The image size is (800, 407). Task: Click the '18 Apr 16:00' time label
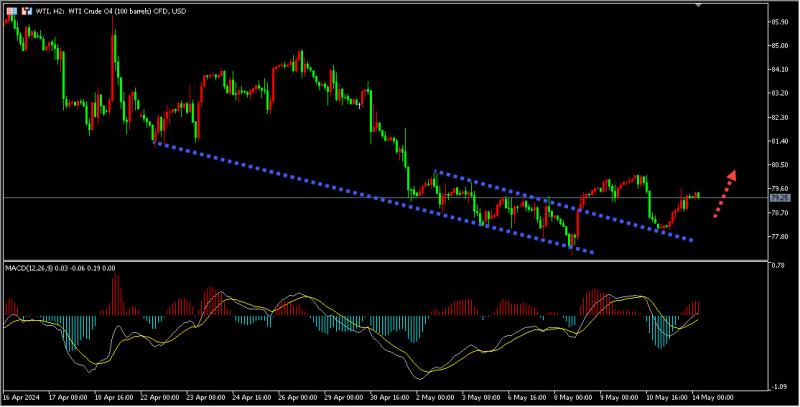113,397
